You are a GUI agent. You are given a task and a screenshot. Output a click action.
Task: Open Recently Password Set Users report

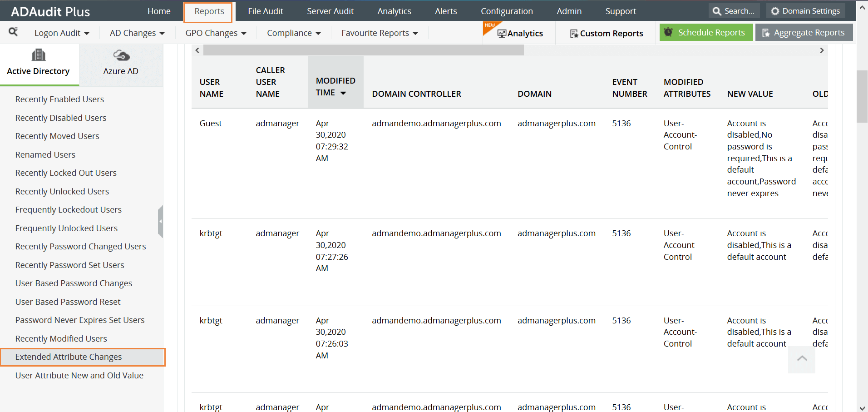coord(70,265)
